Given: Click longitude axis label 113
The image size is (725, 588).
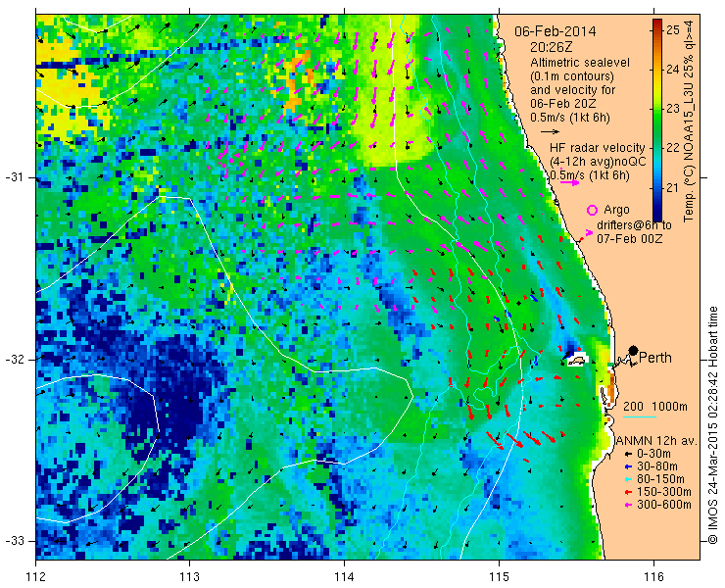Looking at the screenshot, I should click(189, 577).
